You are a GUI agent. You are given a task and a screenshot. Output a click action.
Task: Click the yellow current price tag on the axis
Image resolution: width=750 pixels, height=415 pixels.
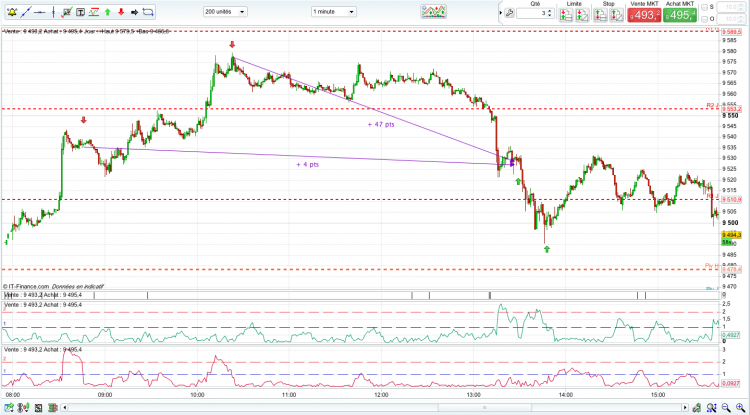point(730,235)
